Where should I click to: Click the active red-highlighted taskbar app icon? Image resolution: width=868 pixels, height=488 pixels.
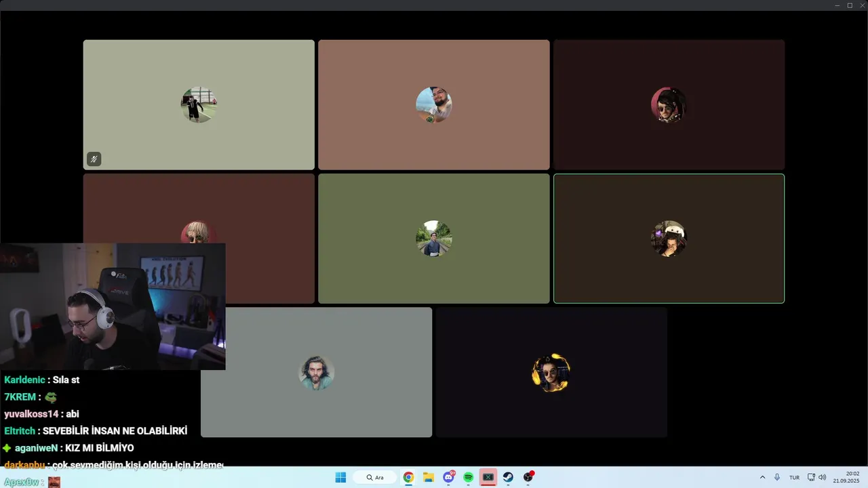488,477
